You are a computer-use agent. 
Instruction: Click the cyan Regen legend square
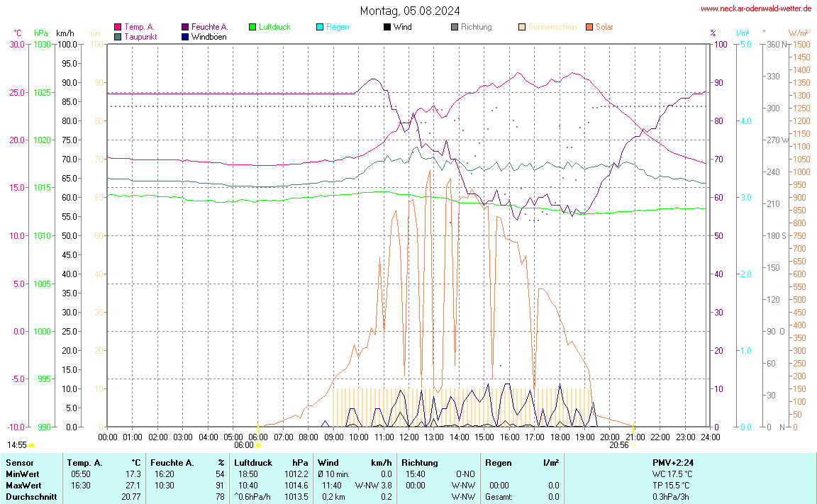coord(320,28)
